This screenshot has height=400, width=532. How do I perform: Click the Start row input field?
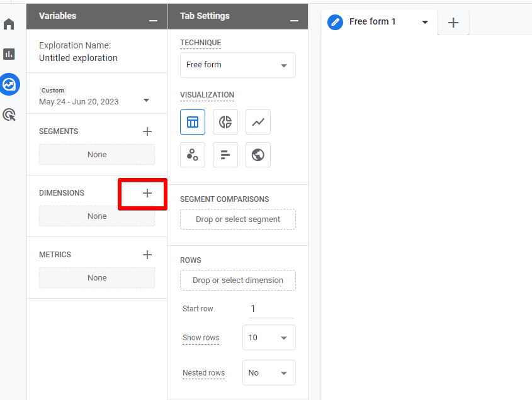point(271,309)
